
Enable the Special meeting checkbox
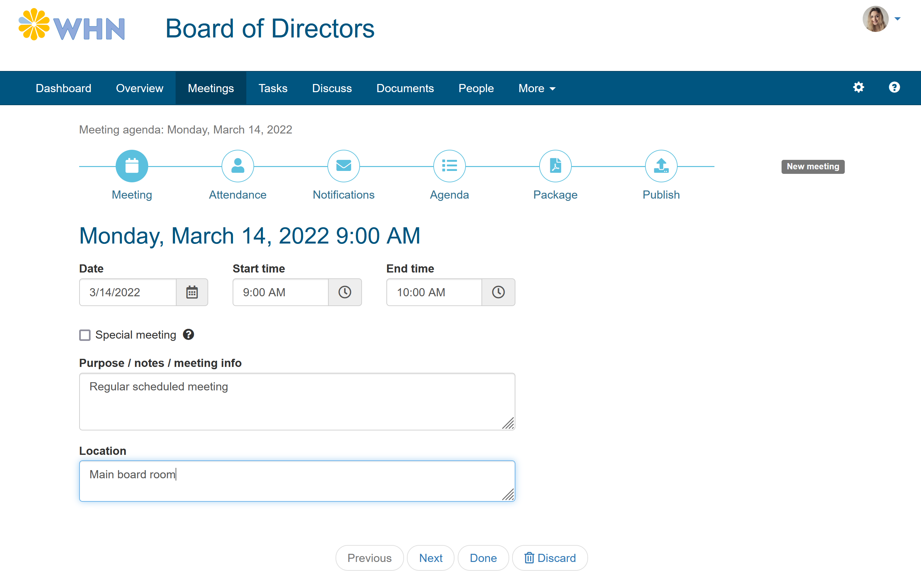(85, 335)
